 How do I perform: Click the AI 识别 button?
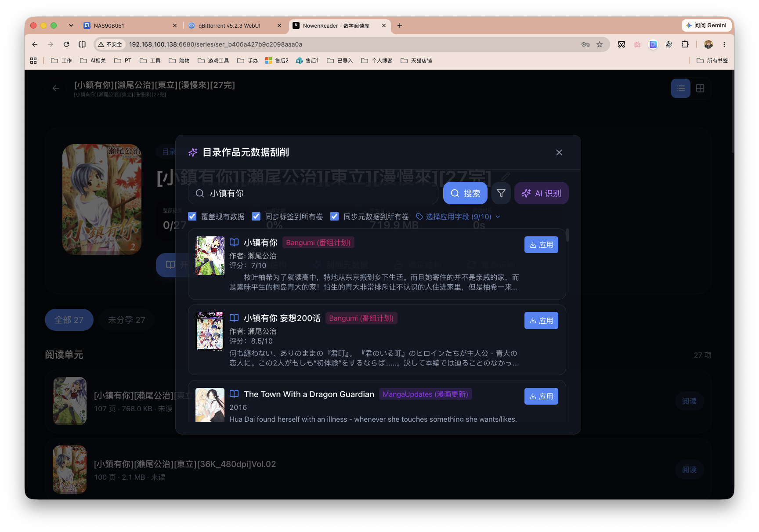click(x=541, y=193)
